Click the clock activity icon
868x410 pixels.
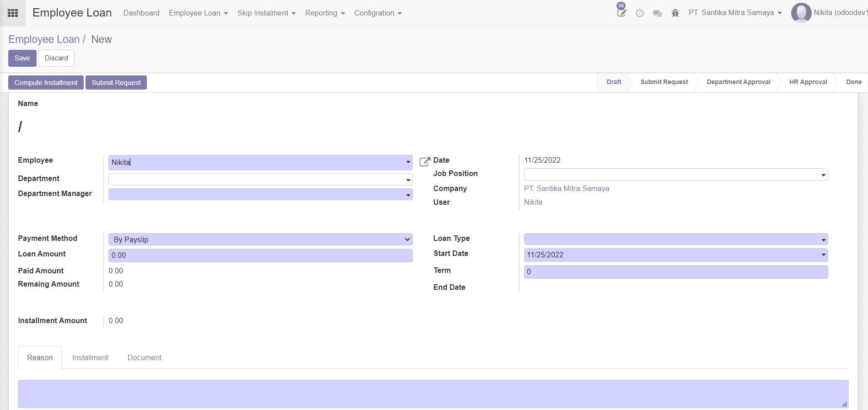(639, 13)
